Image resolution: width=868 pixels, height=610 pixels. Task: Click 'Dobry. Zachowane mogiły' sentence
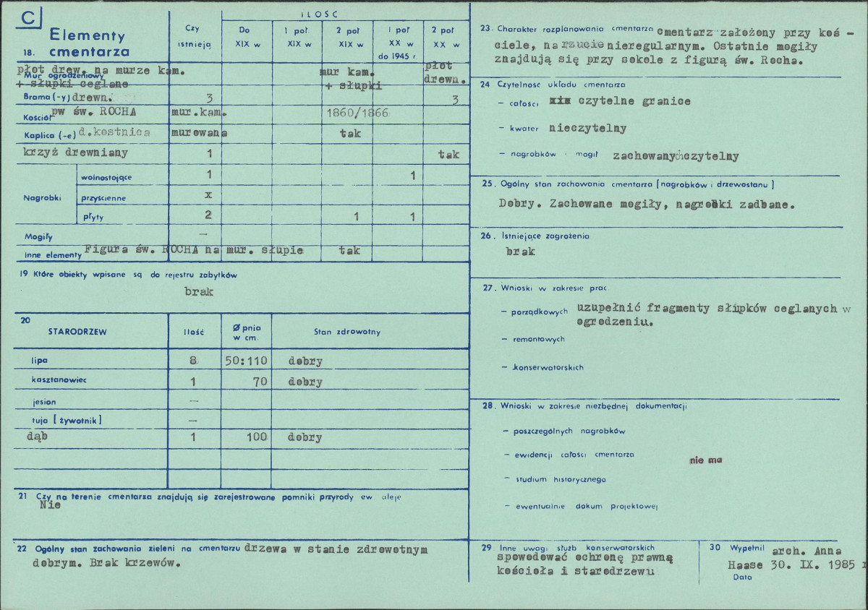click(x=647, y=205)
